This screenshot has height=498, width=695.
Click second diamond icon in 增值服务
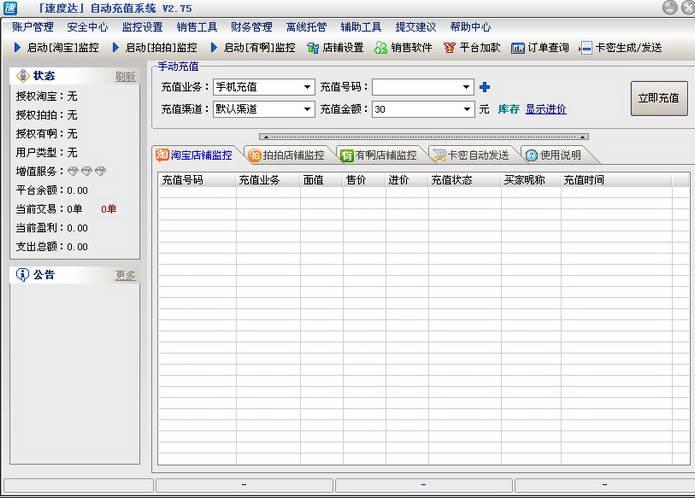(x=87, y=171)
